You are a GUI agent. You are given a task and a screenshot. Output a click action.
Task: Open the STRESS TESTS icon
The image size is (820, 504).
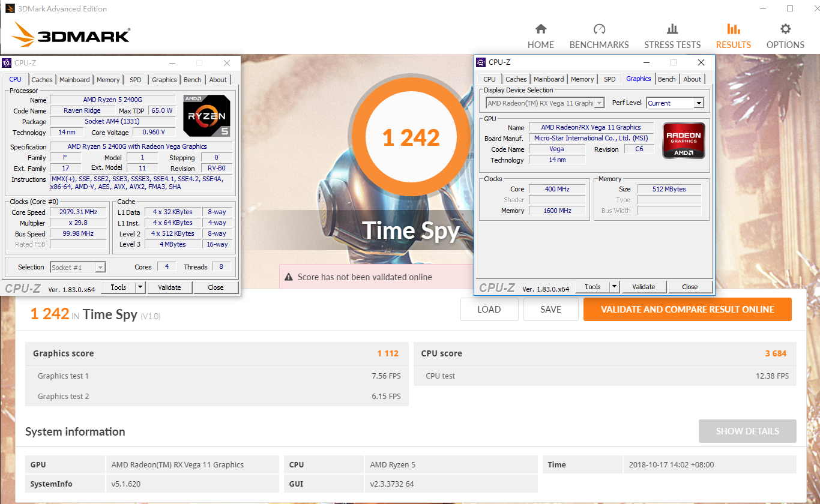pyautogui.click(x=672, y=29)
